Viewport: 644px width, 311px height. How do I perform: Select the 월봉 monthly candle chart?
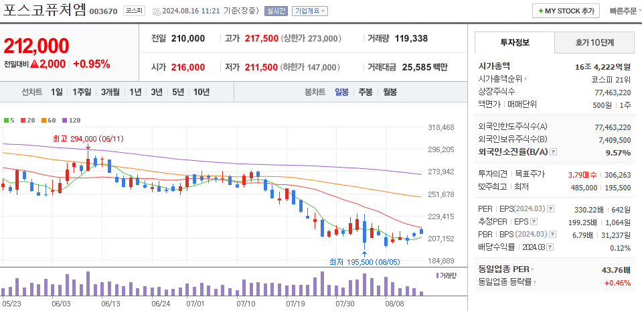tap(390, 92)
